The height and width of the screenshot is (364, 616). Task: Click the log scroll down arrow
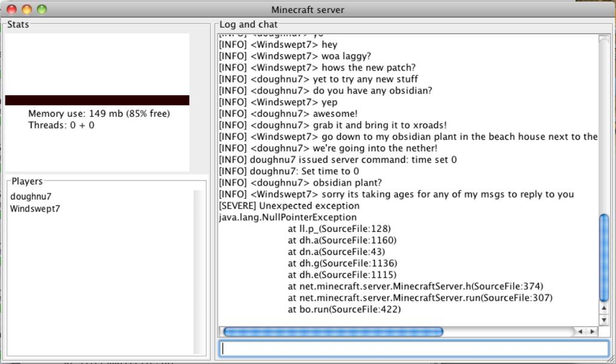[x=604, y=319]
